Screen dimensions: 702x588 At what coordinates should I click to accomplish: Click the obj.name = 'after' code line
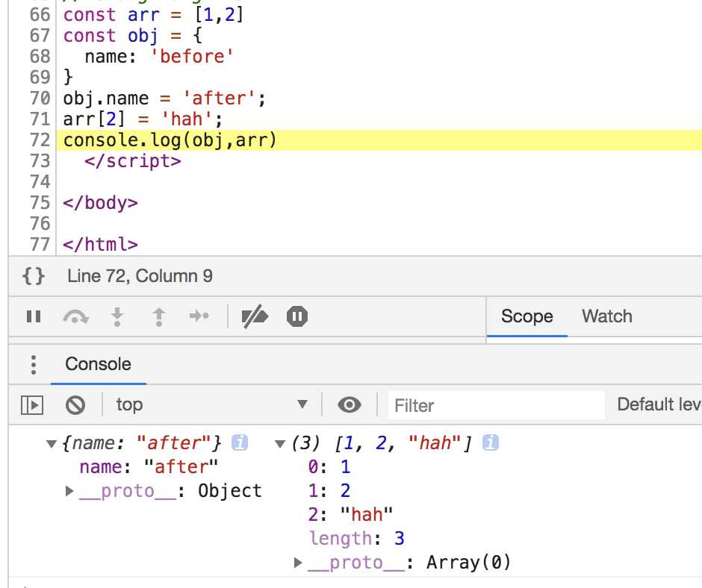164,98
